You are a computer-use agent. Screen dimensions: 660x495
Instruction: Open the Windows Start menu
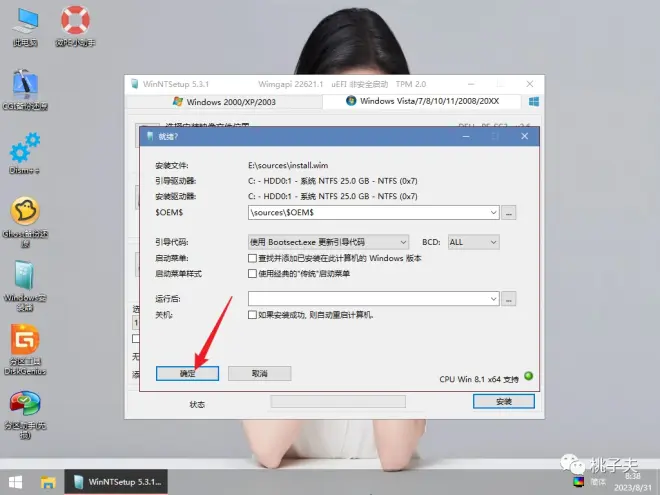pos(16,482)
